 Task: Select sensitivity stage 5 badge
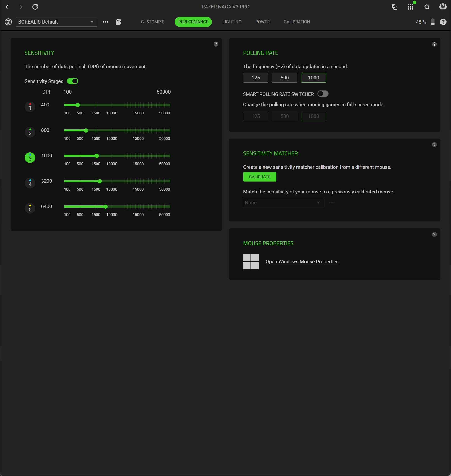click(x=30, y=208)
